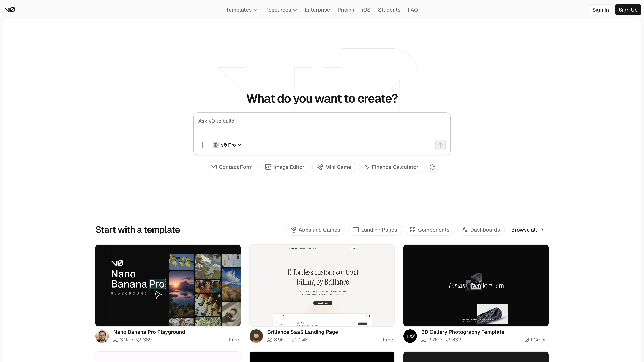Open the Dashboards template category

481,230
